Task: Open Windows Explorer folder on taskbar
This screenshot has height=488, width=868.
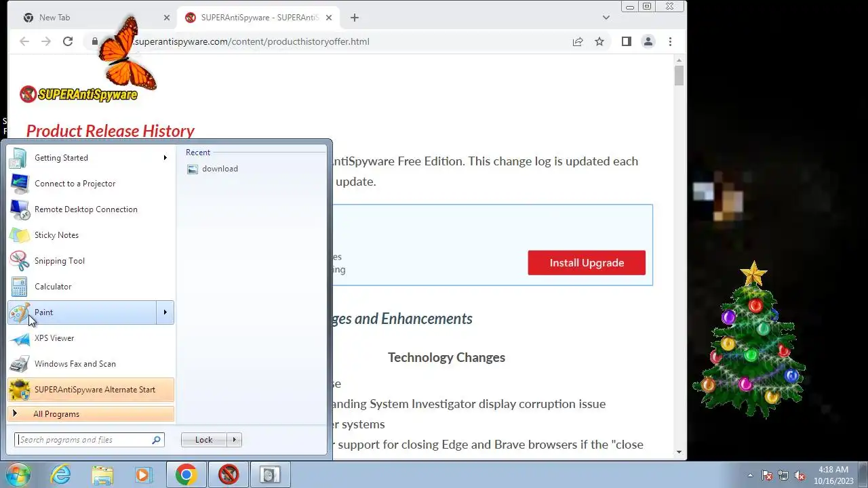Action: point(102,474)
